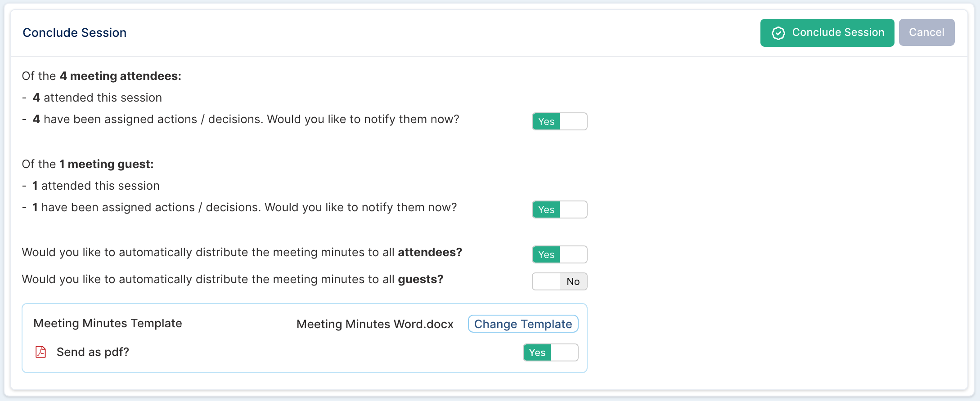This screenshot has width=980, height=401.
Task: Turn off the Send as pdf switch
Action: (x=551, y=352)
